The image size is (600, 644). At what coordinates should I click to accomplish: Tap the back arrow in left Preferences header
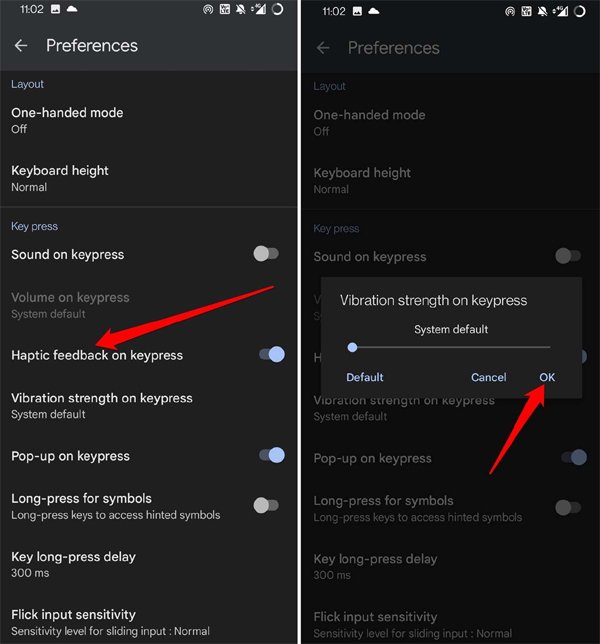[x=21, y=46]
